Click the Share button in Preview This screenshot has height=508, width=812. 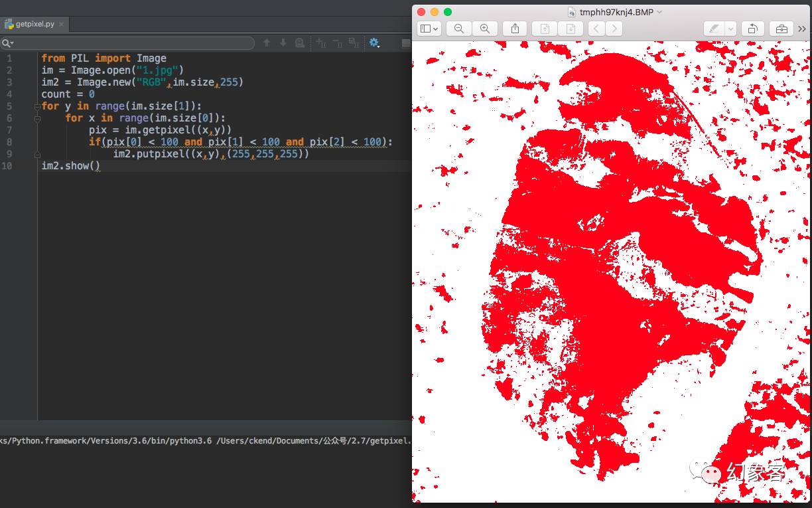515,29
